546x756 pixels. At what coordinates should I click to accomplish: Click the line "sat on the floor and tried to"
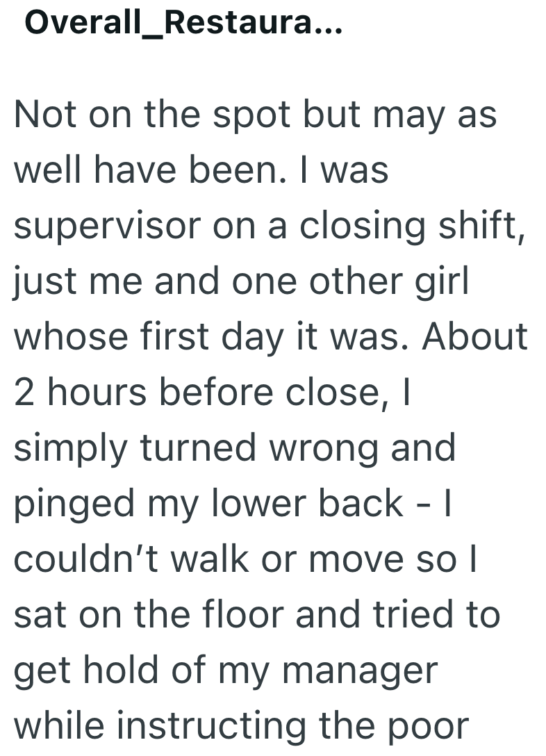tap(257, 615)
